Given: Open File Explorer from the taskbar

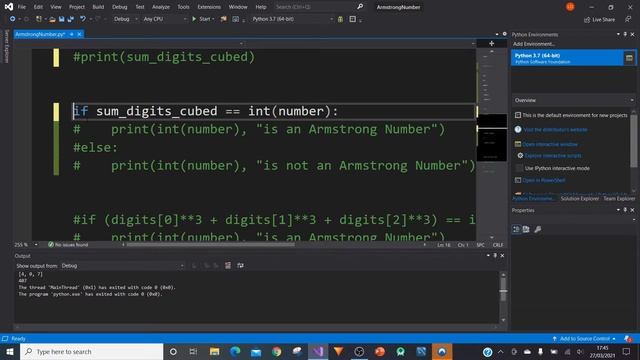Looking at the screenshot, I should tap(214, 351).
